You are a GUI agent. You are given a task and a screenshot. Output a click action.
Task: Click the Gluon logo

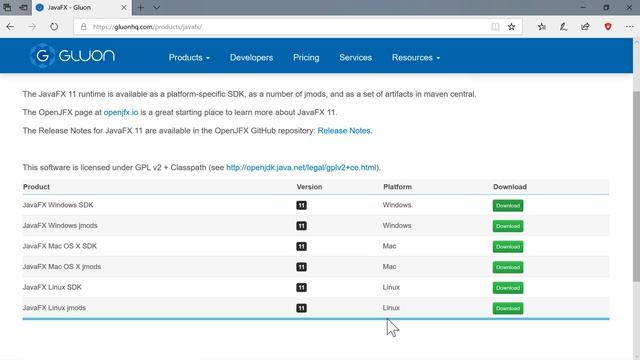72,56
